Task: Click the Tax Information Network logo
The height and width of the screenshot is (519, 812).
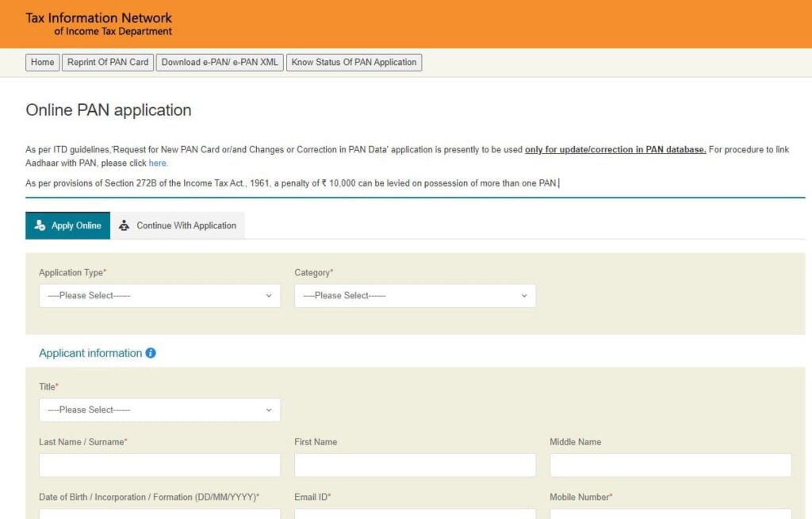Action: tap(99, 24)
